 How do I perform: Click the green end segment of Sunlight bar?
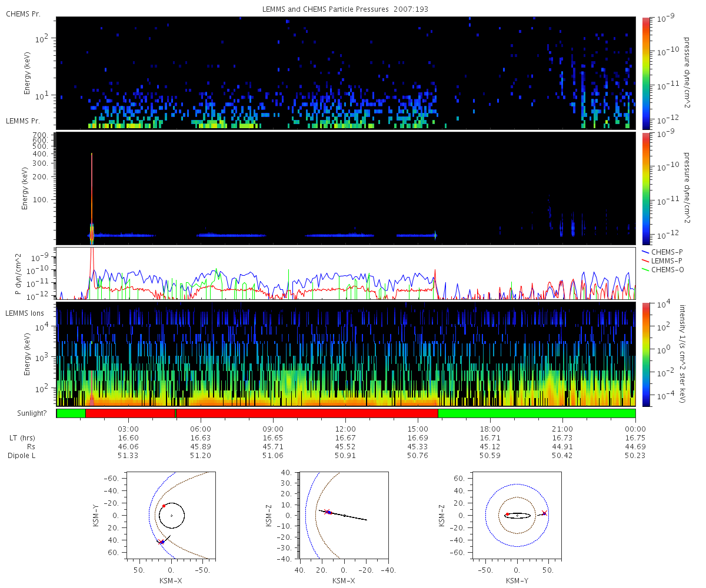(537, 413)
